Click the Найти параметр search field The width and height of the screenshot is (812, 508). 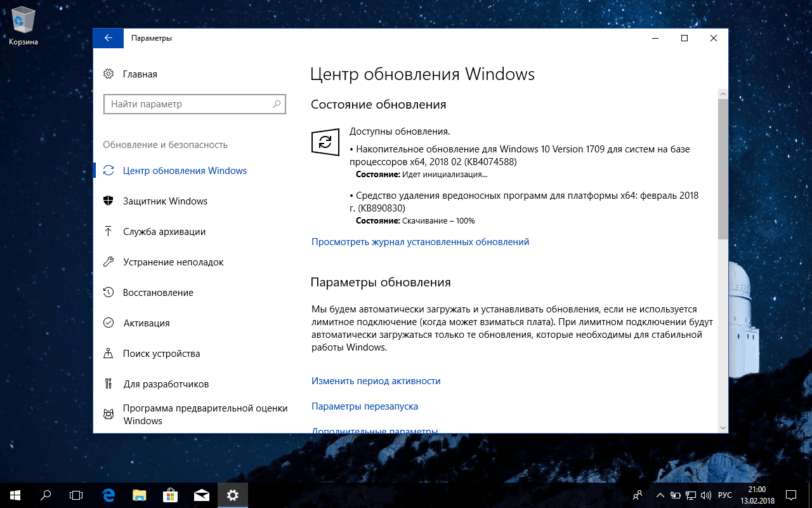[194, 104]
